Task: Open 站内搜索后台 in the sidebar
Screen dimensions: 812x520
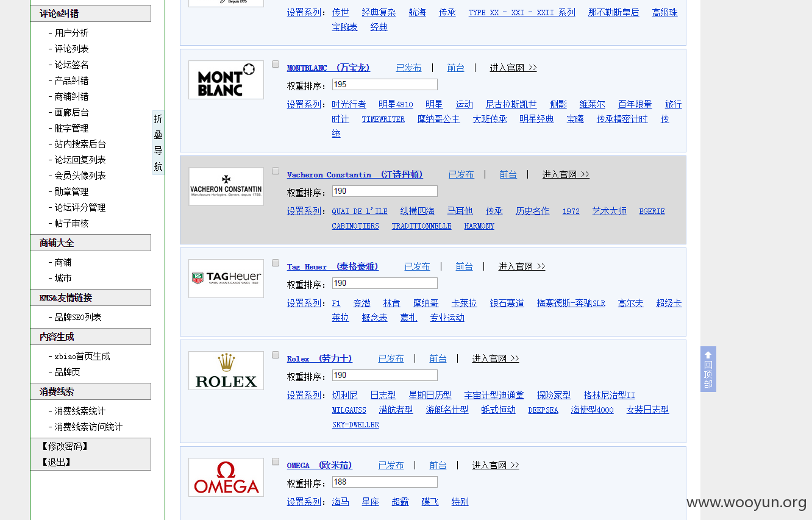Action: pos(80,144)
